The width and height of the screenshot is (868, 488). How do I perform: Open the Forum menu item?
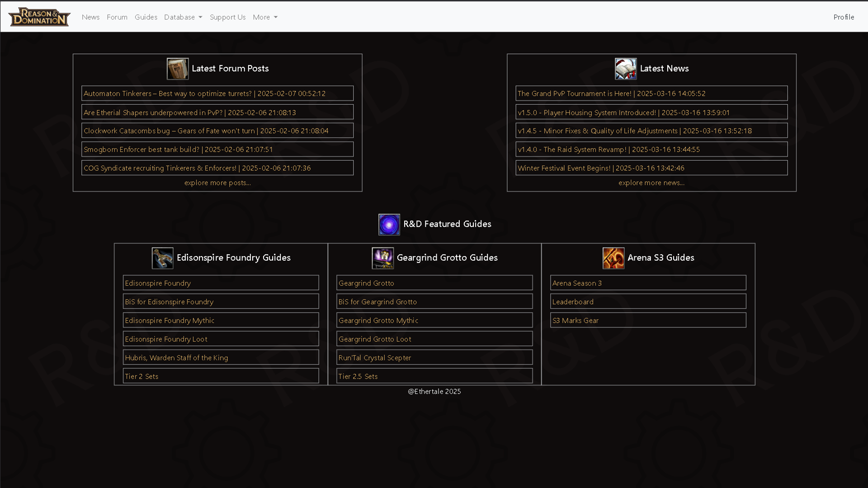pyautogui.click(x=117, y=17)
